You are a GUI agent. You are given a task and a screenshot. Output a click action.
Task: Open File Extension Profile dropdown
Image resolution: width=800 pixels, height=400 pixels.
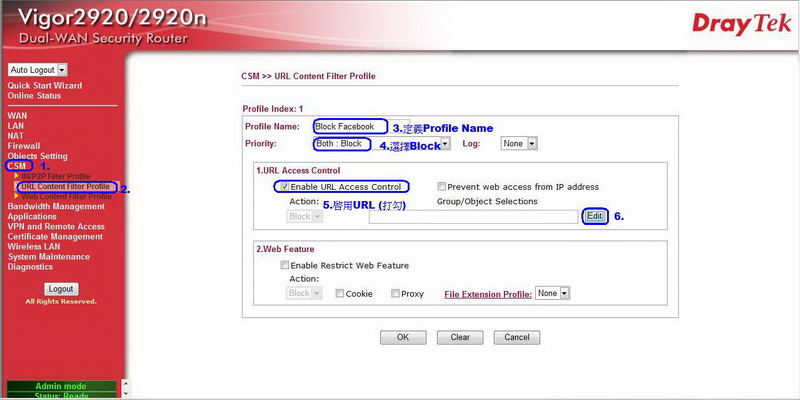point(553,293)
